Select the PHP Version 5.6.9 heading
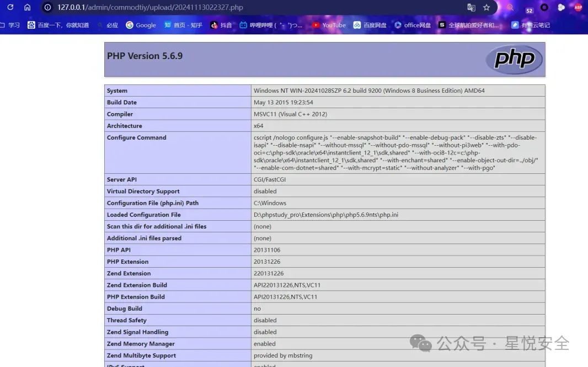588x367 pixels. (145, 56)
